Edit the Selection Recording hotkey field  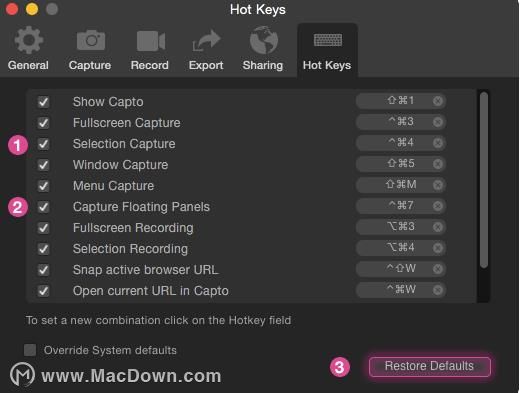pyautogui.click(x=401, y=248)
